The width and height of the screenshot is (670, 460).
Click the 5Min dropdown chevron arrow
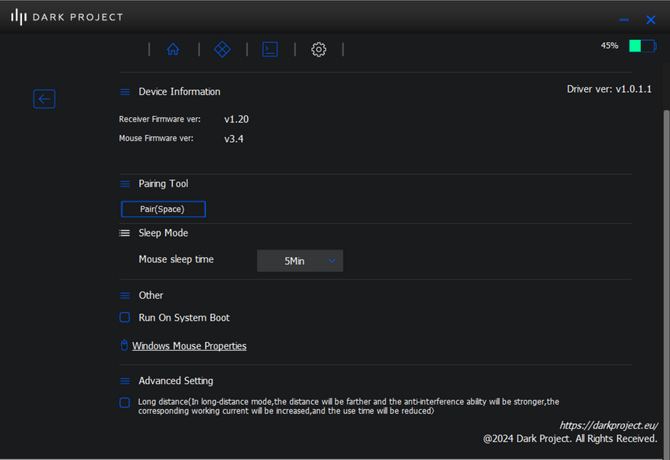(332, 261)
